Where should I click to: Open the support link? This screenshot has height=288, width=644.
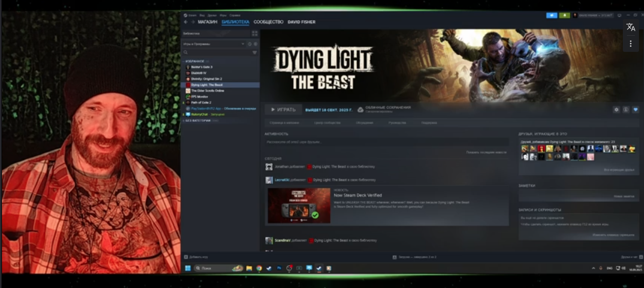429,123
